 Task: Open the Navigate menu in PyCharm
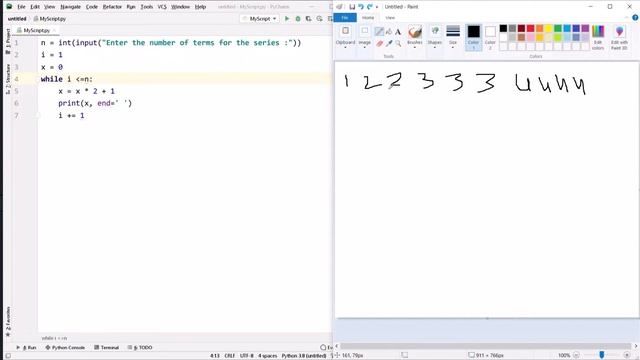[x=71, y=7]
